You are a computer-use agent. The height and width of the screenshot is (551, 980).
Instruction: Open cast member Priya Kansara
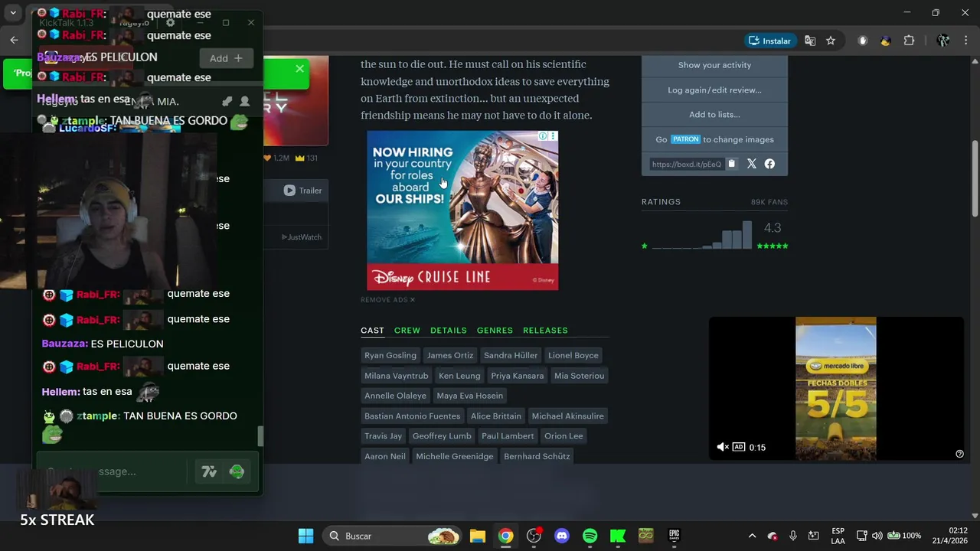point(518,376)
